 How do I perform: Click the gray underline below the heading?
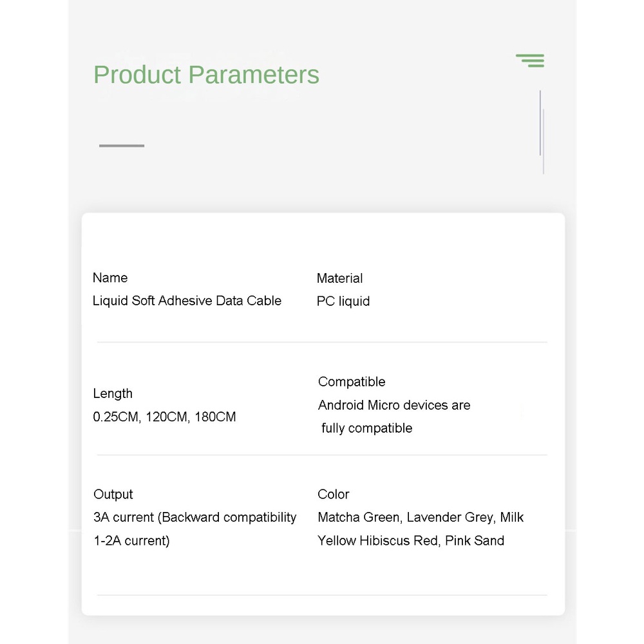tap(122, 146)
